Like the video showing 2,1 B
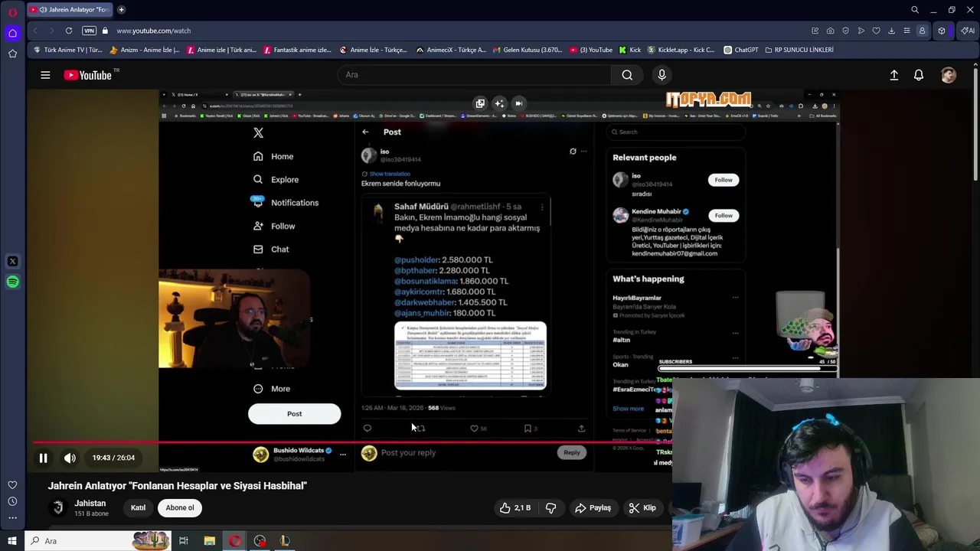Viewport: 980px width, 551px height. coord(515,507)
